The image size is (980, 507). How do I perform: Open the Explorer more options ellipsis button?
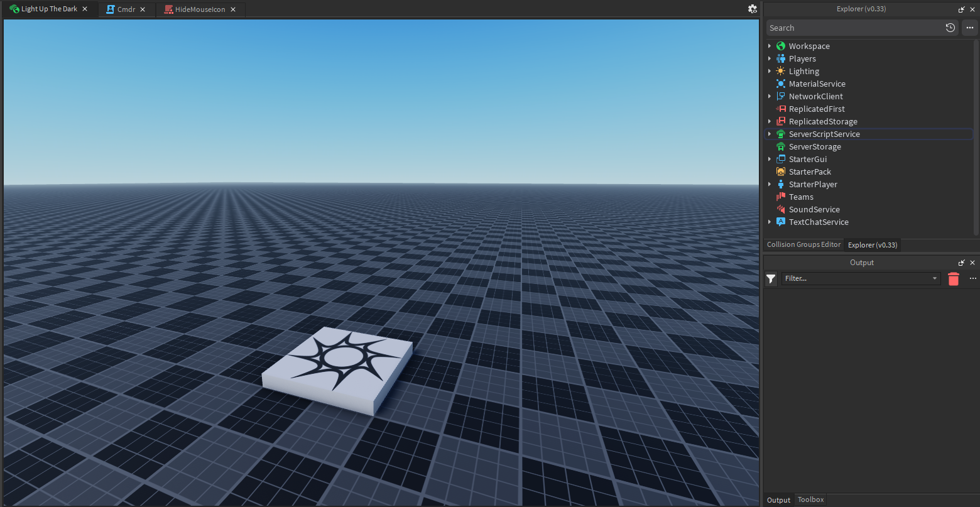970,28
